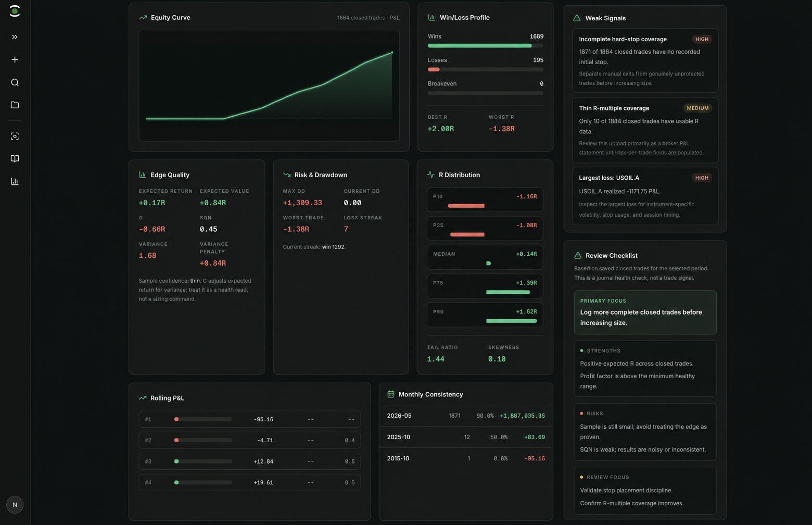
Task: Click the Tail Ratio value 1.44
Action: pos(436,359)
